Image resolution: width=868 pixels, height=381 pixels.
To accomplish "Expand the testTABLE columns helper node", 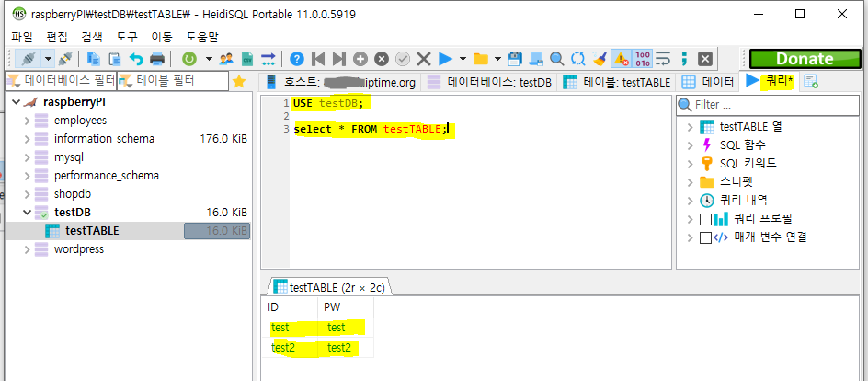I will click(690, 127).
